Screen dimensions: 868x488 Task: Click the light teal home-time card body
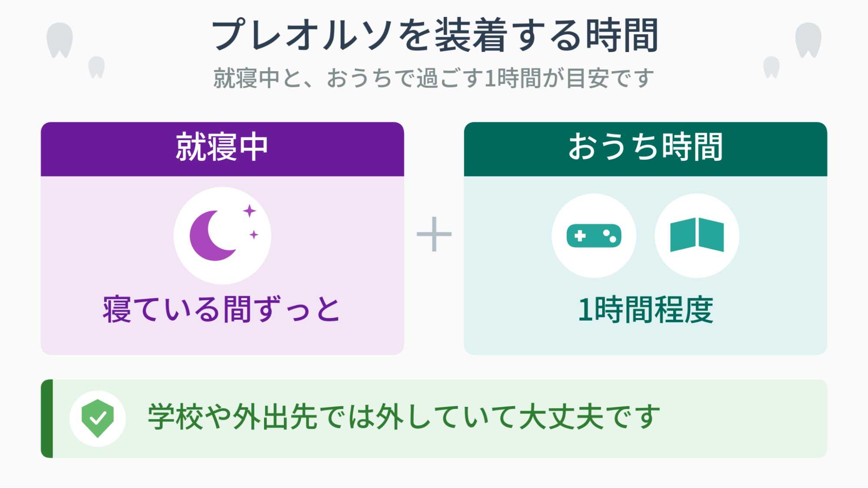tap(645, 265)
